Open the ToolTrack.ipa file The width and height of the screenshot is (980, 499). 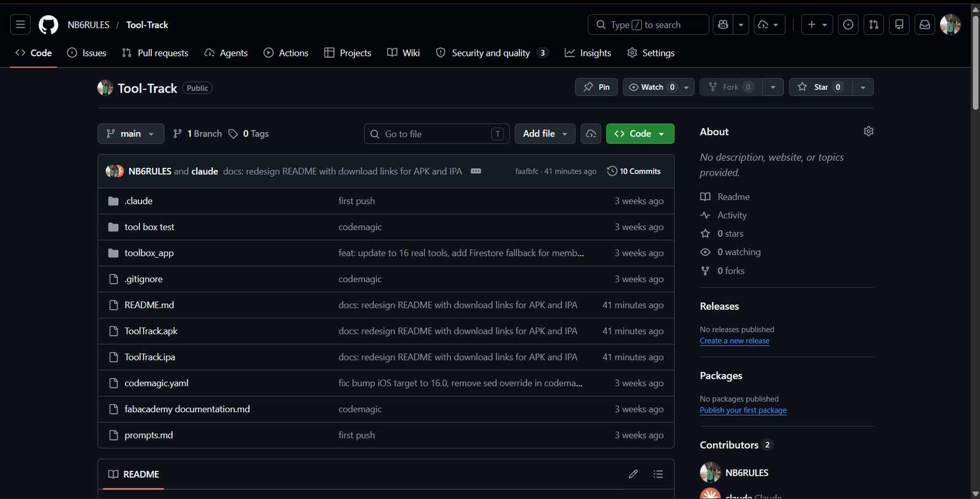coord(149,357)
